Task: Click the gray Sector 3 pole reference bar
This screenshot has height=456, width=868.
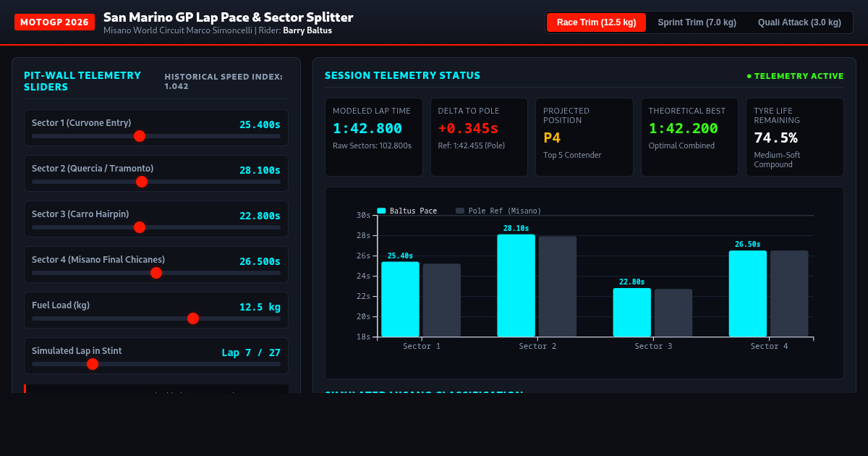Action: pyautogui.click(x=673, y=313)
